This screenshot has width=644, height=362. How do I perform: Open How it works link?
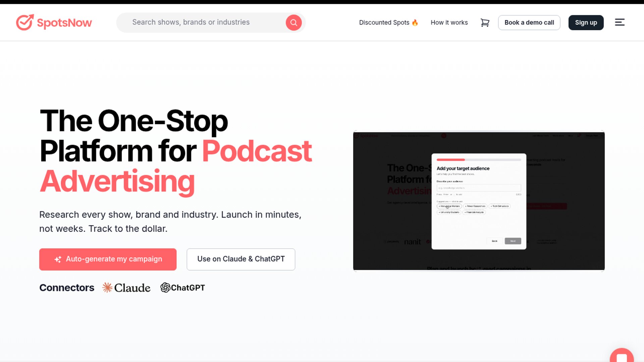point(449,22)
